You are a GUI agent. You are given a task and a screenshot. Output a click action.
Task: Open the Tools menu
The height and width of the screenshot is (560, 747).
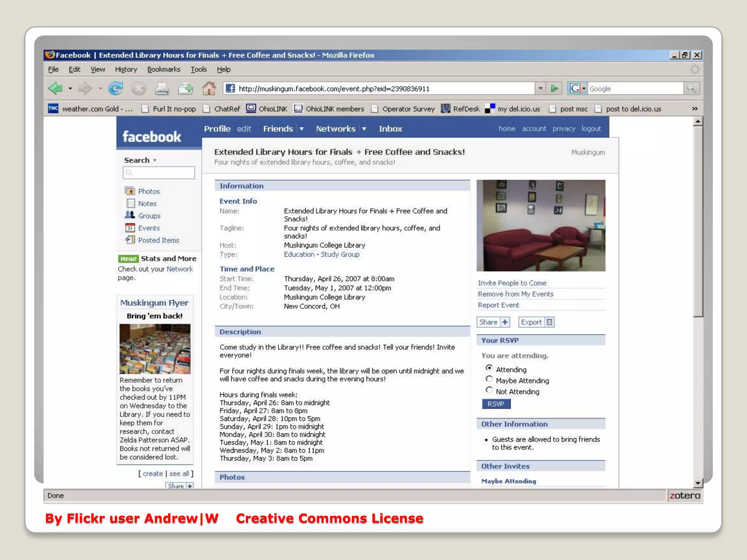point(199,69)
